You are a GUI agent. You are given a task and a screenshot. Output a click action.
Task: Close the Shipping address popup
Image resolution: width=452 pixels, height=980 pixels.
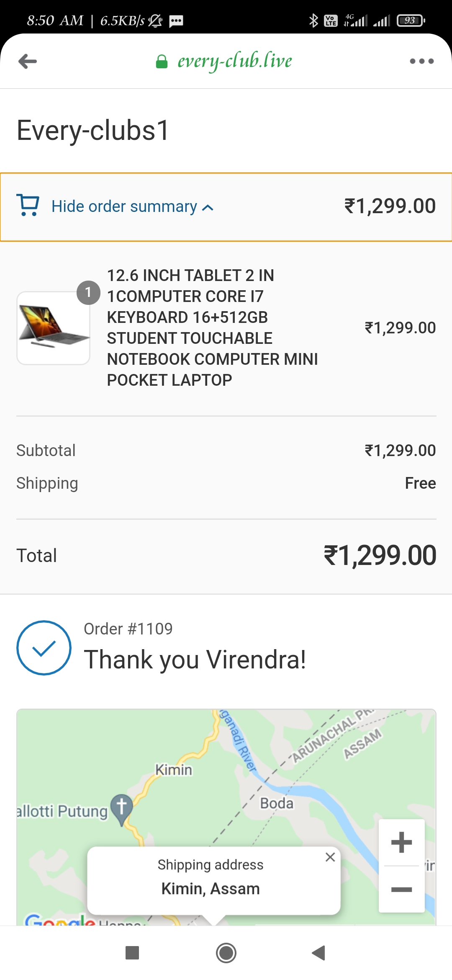(330, 857)
